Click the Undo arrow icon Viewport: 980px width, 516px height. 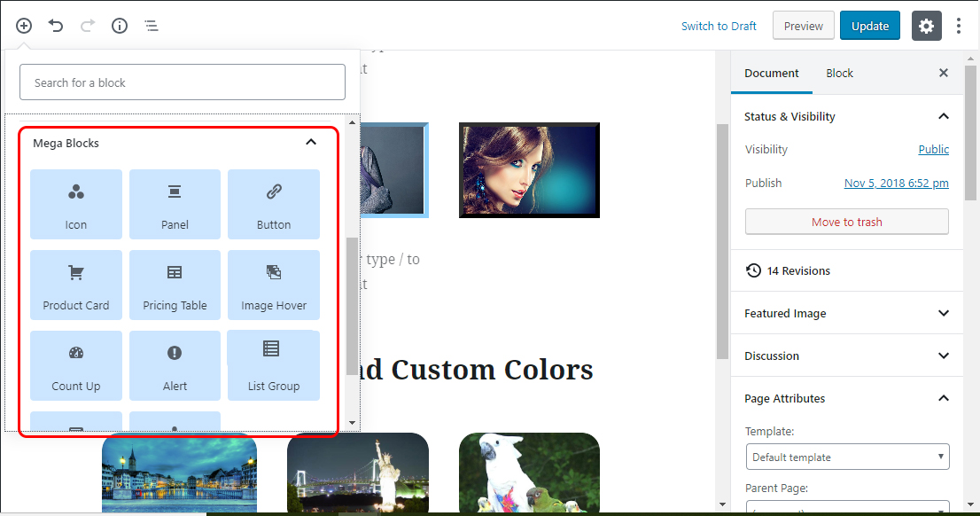tap(56, 26)
